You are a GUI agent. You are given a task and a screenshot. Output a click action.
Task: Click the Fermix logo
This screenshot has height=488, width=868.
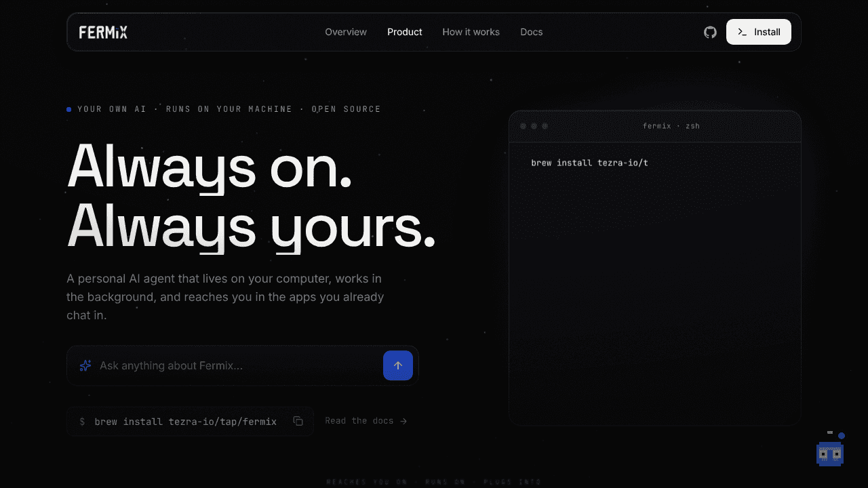(103, 32)
